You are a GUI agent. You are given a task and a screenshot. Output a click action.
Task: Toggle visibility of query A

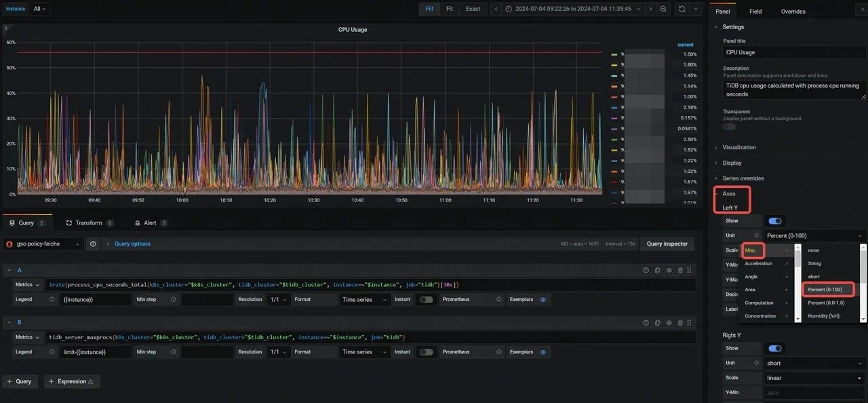coord(669,270)
